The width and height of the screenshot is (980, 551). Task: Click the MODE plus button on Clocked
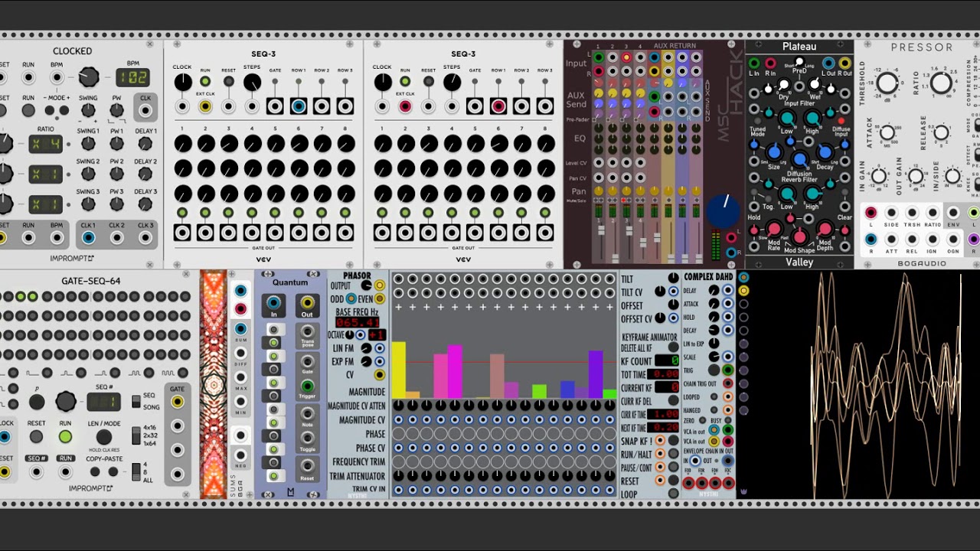[63, 110]
